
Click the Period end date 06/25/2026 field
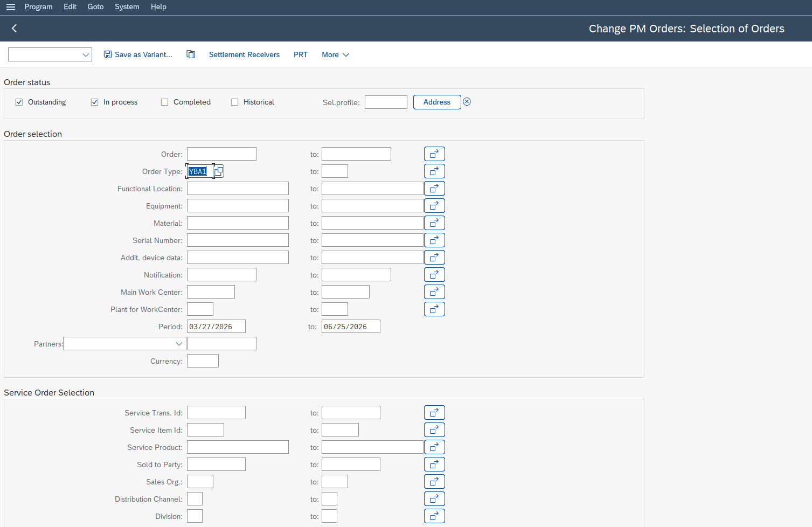point(351,327)
